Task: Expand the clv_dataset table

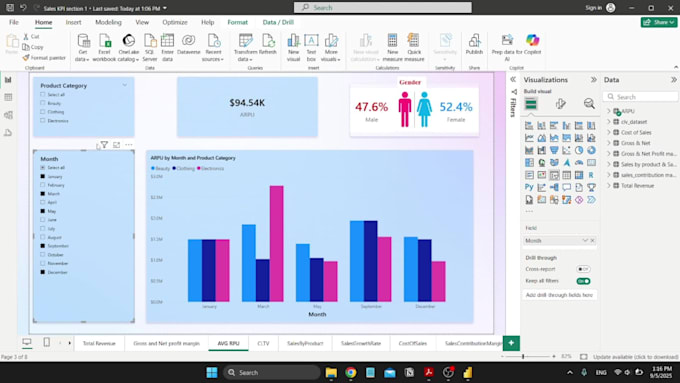Action: click(x=609, y=122)
